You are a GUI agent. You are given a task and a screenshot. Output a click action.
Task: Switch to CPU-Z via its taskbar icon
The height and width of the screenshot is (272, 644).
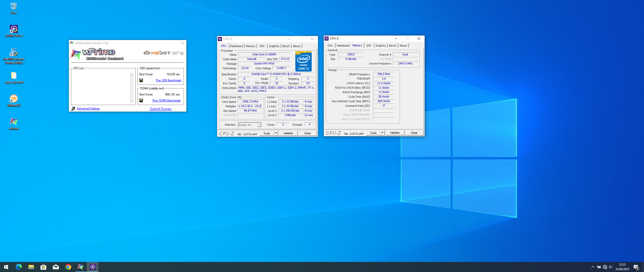tap(93, 267)
